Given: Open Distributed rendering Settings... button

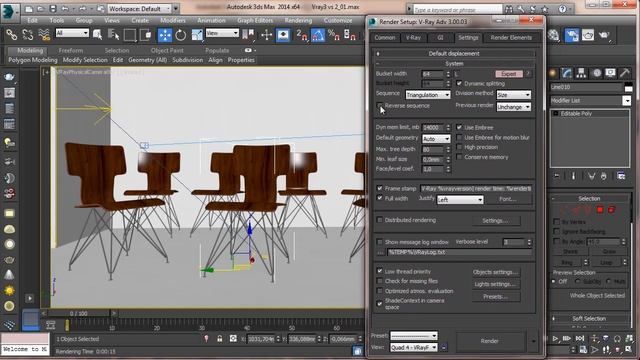Looking at the screenshot, I should pyautogui.click(x=496, y=221).
